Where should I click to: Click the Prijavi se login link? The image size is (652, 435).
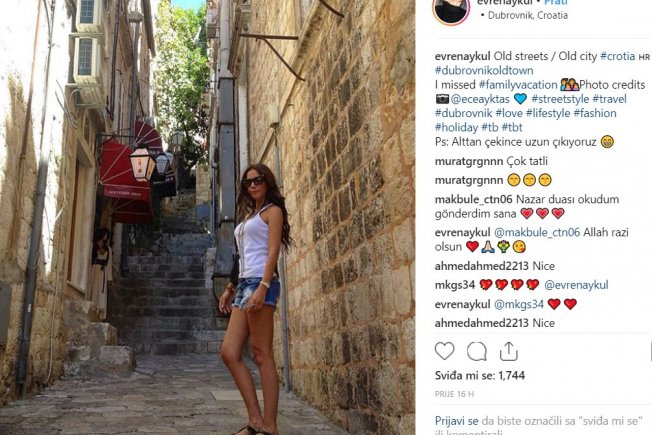tap(457, 421)
